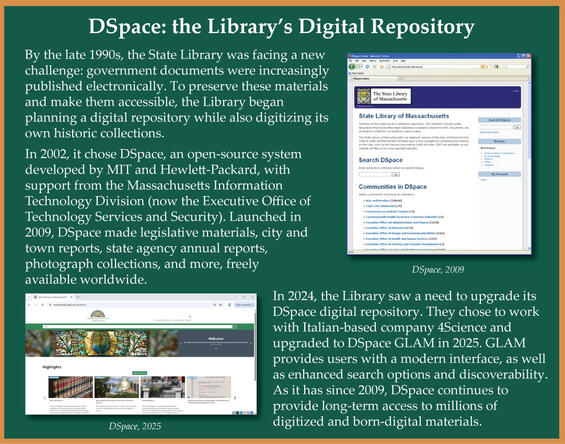Click the right arrow of Highlights carousel
The width and height of the screenshot is (565, 444).
(235, 398)
